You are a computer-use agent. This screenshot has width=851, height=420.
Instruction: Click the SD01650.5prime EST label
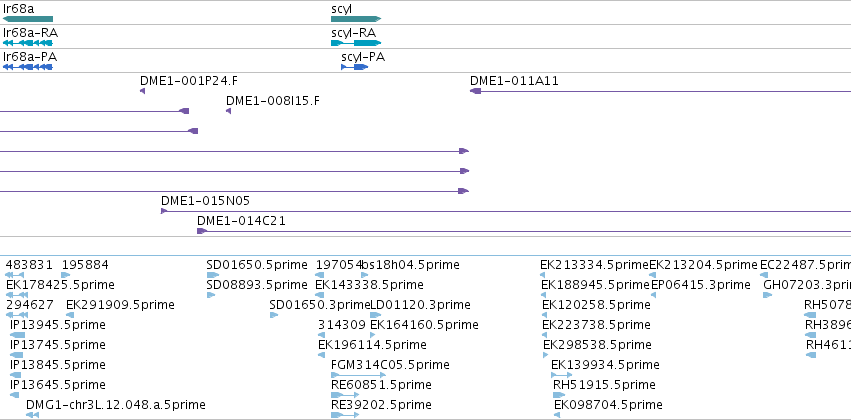click(x=257, y=265)
